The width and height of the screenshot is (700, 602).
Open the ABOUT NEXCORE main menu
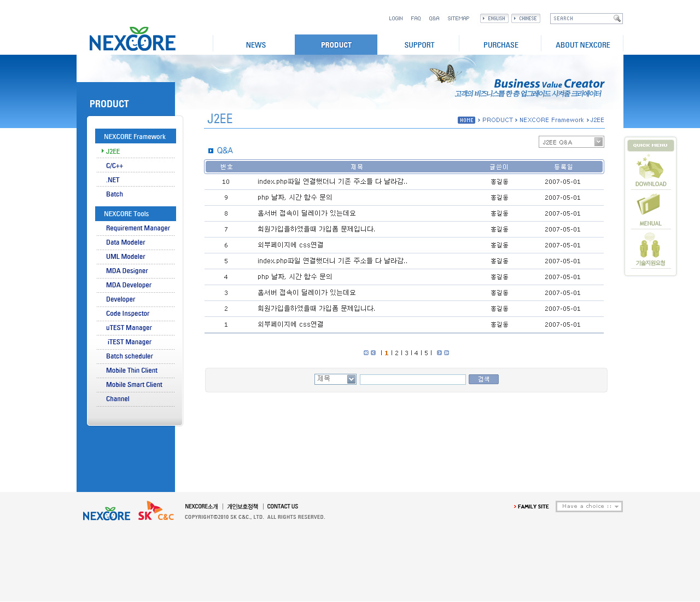tap(582, 45)
